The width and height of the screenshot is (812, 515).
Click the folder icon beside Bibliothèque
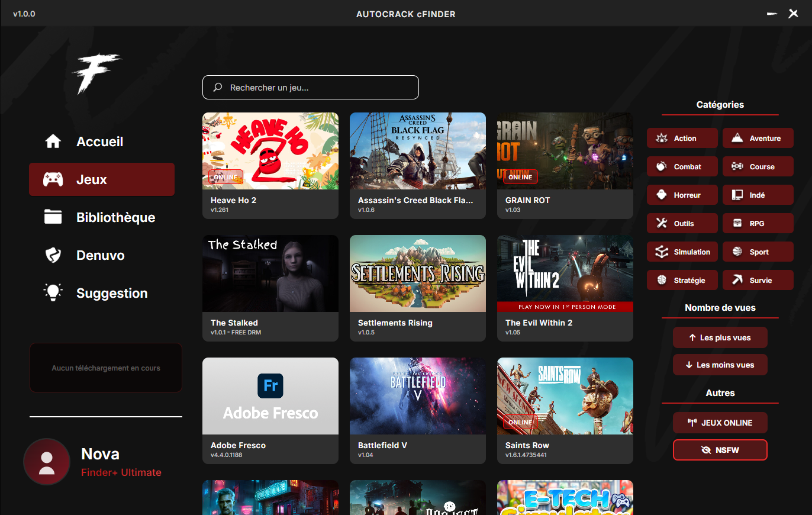coord(53,217)
